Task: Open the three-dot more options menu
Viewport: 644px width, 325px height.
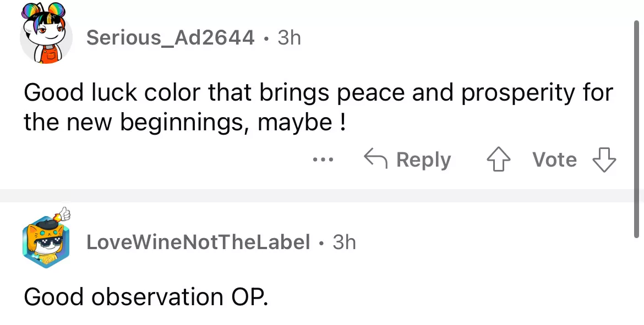Action: [323, 160]
